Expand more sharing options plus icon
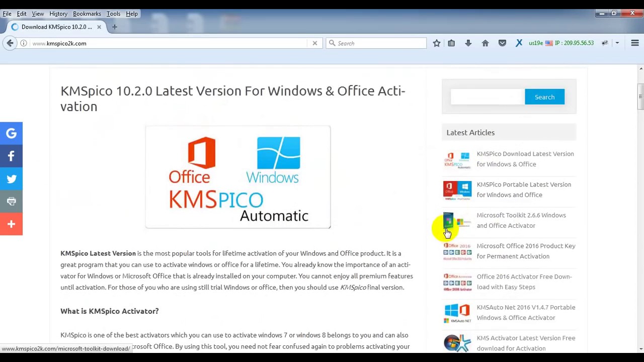Image resolution: width=644 pixels, height=362 pixels. pos(11,224)
